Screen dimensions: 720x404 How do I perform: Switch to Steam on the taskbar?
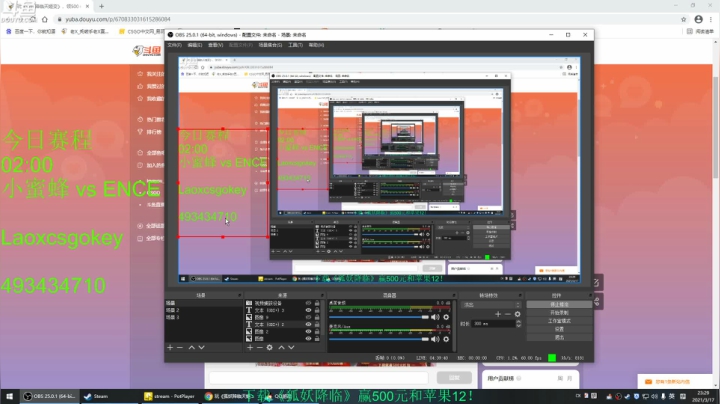point(96,396)
